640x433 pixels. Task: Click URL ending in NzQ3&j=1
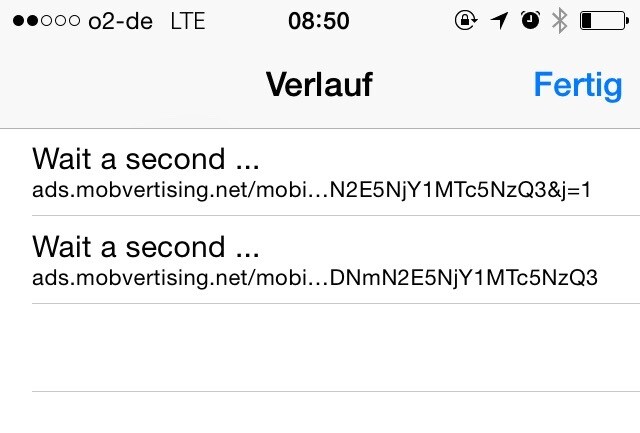tap(311, 190)
